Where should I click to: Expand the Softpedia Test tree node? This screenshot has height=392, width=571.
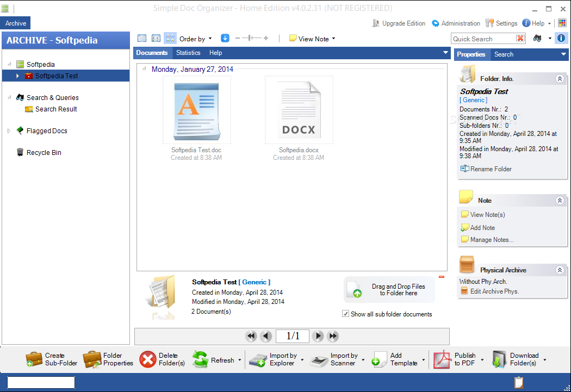coord(17,76)
